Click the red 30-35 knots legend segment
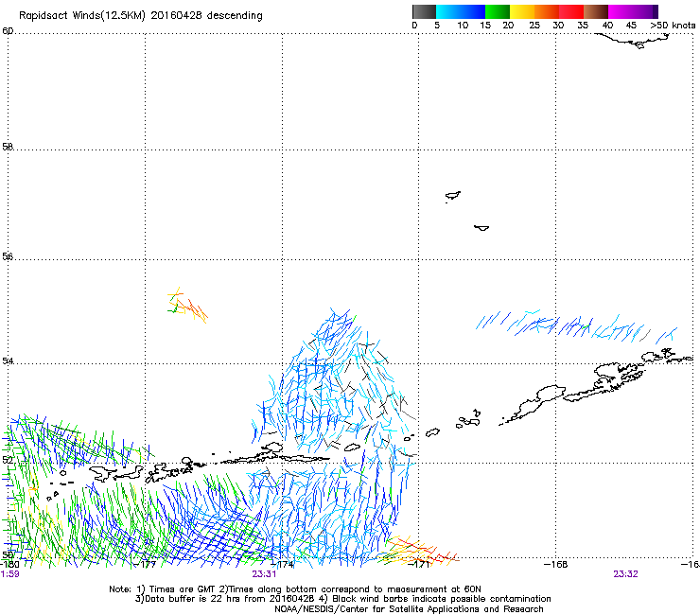 click(571, 11)
